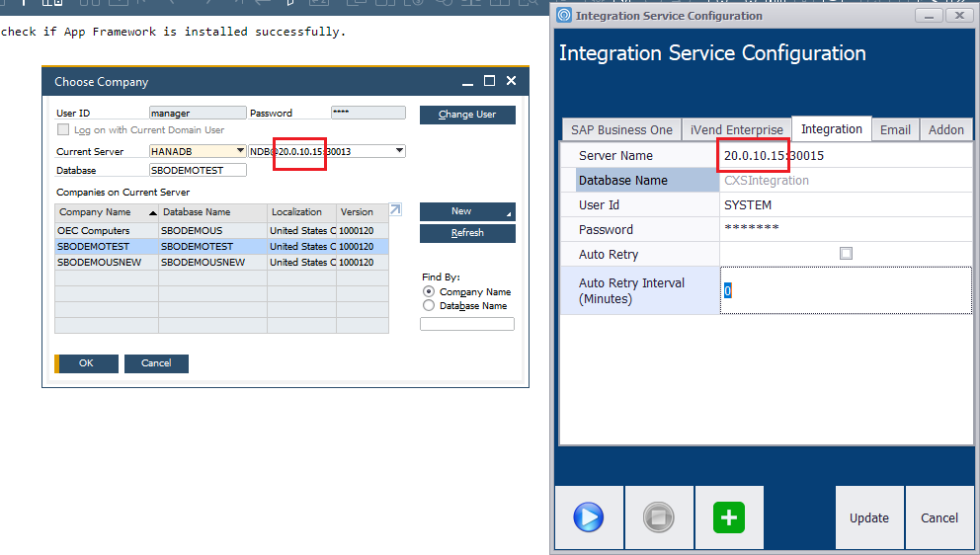
Task: Click the Change User button
Action: point(467,115)
